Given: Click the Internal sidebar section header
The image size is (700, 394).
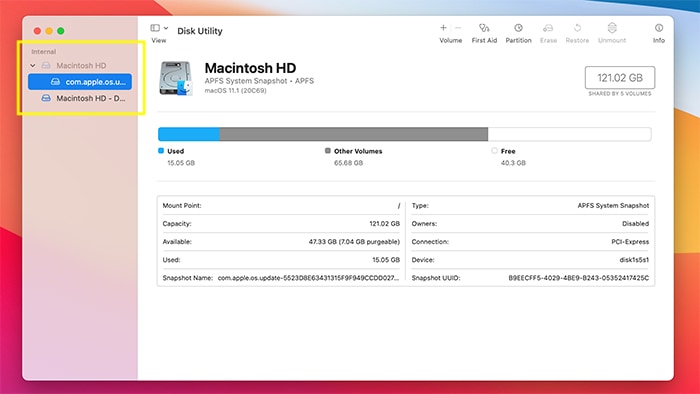Looking at the screenshot, I should click(x=44, y=52).
